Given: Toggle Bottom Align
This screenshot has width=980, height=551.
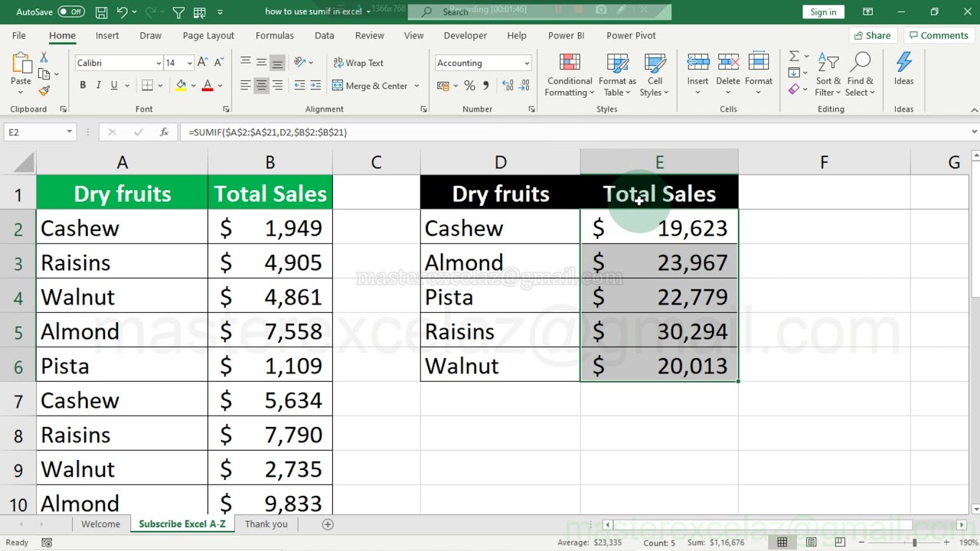Looking at the screenshot, I should (x=277, y=63).
